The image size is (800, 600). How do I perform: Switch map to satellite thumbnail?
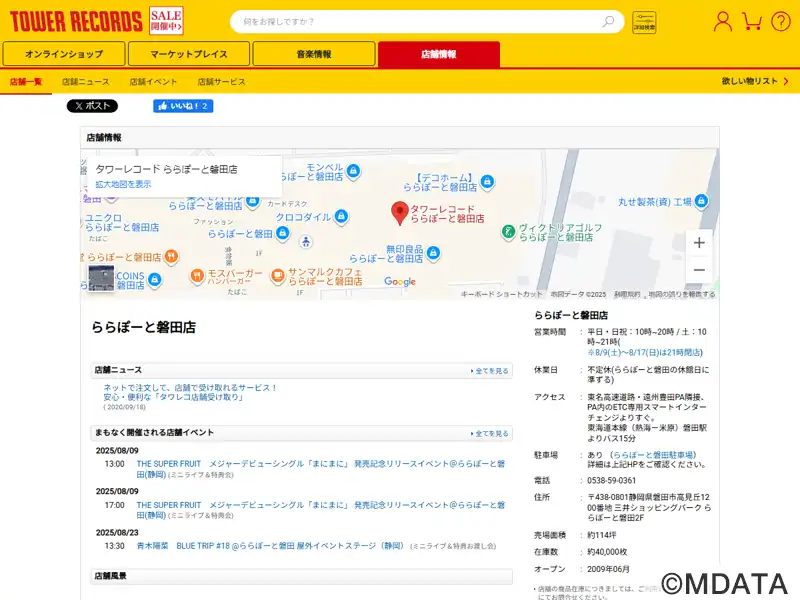[x=101, y=278]
